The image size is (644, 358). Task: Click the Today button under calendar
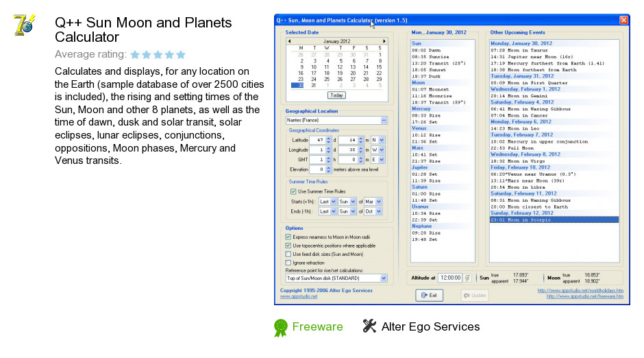click(336, 95)
